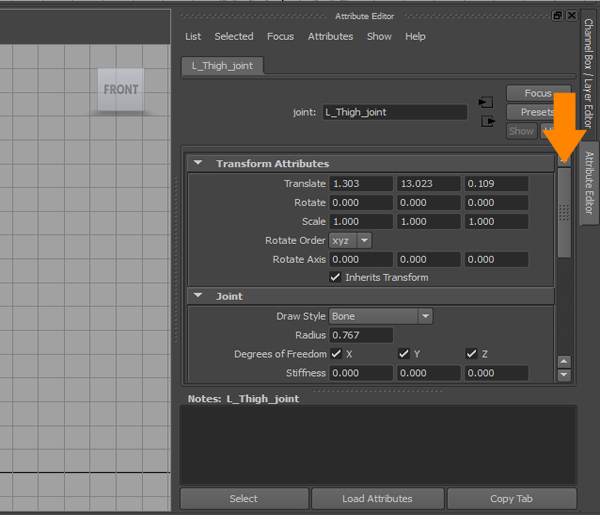Click Scale X value field
The image size is (600, 515).
[x=361, y=222]
